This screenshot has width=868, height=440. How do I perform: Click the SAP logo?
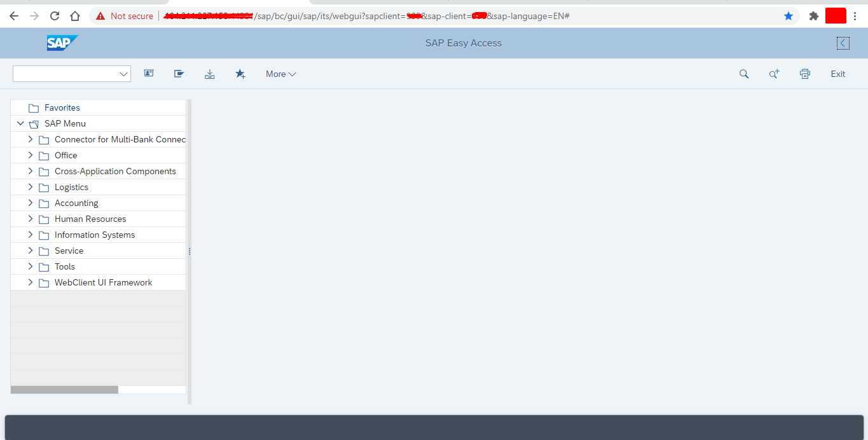pyautogui.click(x=62, y=43)
